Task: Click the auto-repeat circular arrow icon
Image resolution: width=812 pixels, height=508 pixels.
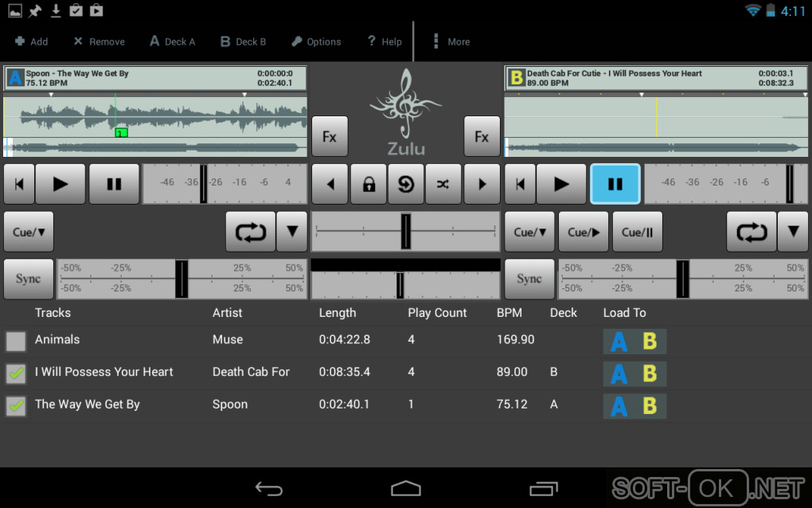Action: point(406,184)
